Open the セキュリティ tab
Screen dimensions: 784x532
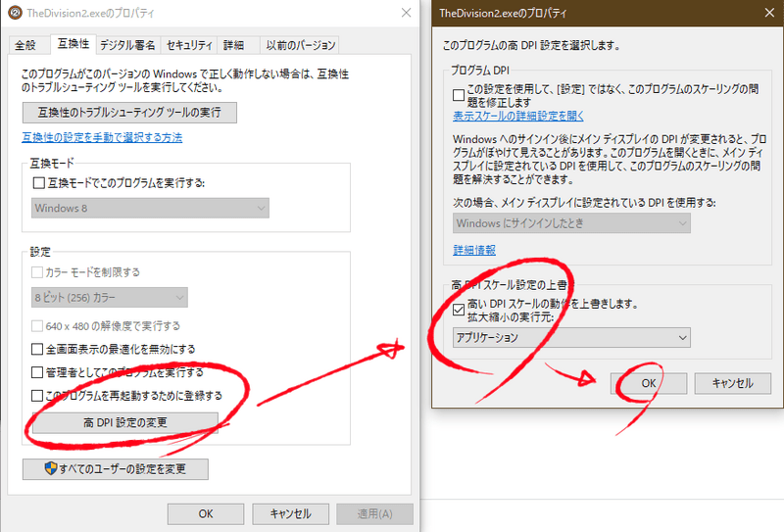point(189,45)
